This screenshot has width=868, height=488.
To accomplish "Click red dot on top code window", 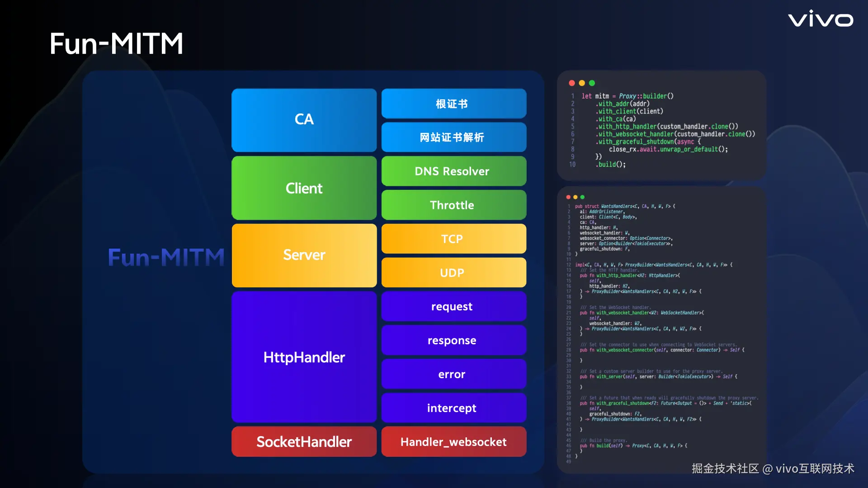I will (571, 83).
